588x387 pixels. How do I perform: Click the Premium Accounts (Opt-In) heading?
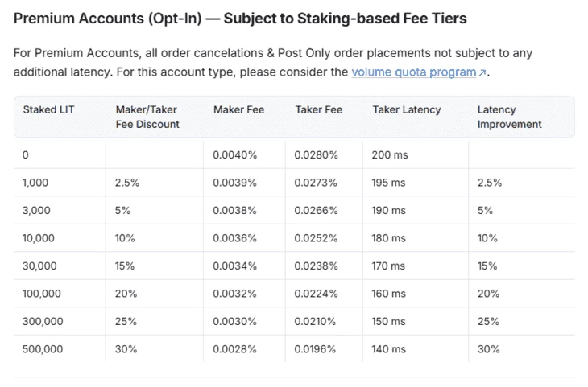pyautogui.click(x=240, y=19)
